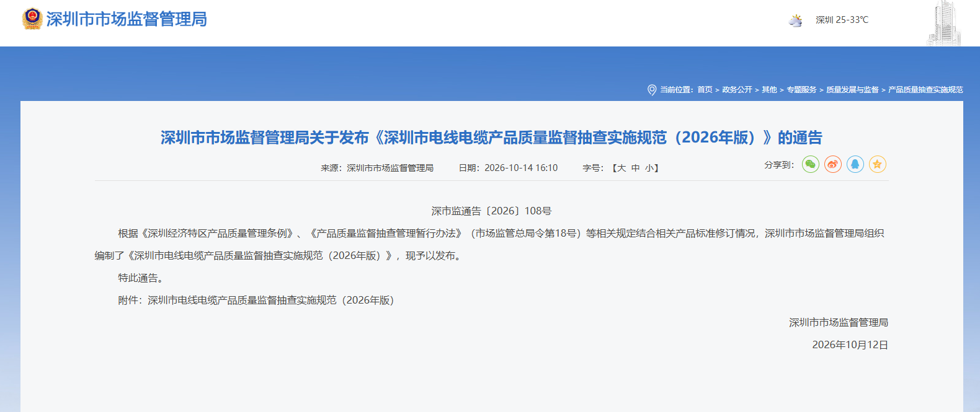This screenshot has width=980, height=412.
Task: Share the notice to Weibo
Action: pos(833,164)
